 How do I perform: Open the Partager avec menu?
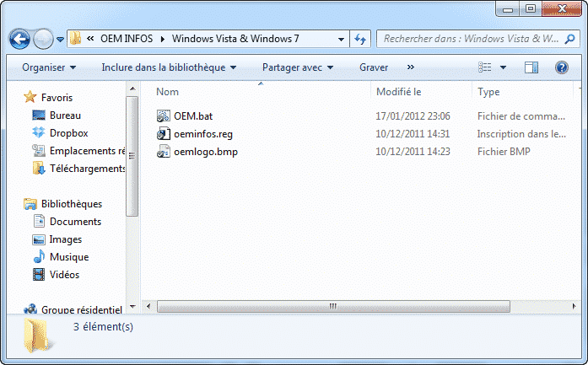298,67
